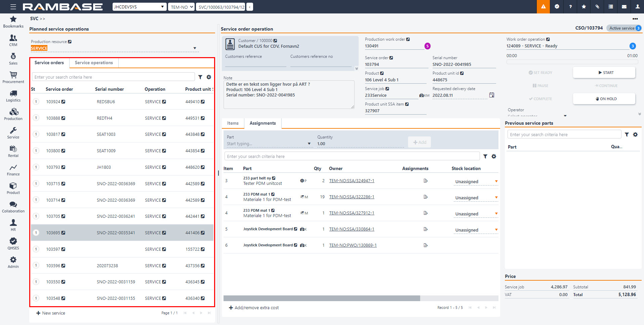Open the Procurement module in sidebar

click(x=13, y=77)
